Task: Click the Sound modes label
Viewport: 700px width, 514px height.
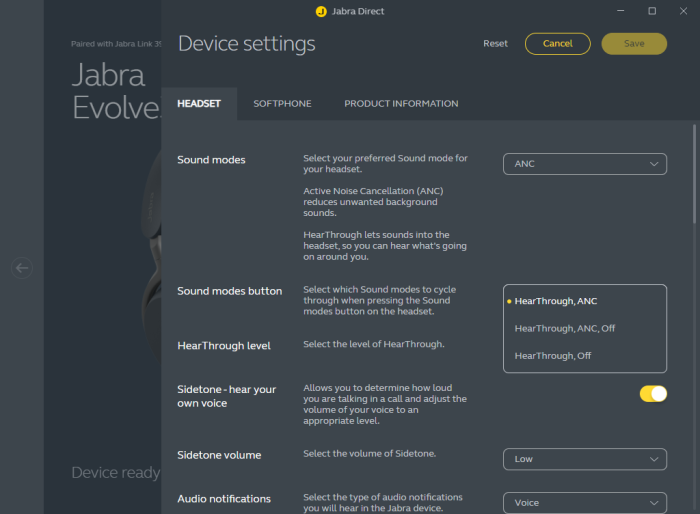Action: coord(211,160)
